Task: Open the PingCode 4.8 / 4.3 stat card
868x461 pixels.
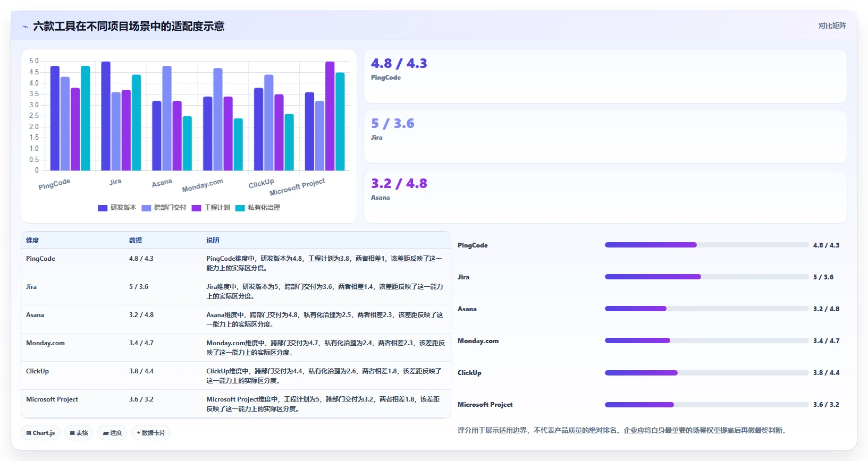Action: coord(605,76)
